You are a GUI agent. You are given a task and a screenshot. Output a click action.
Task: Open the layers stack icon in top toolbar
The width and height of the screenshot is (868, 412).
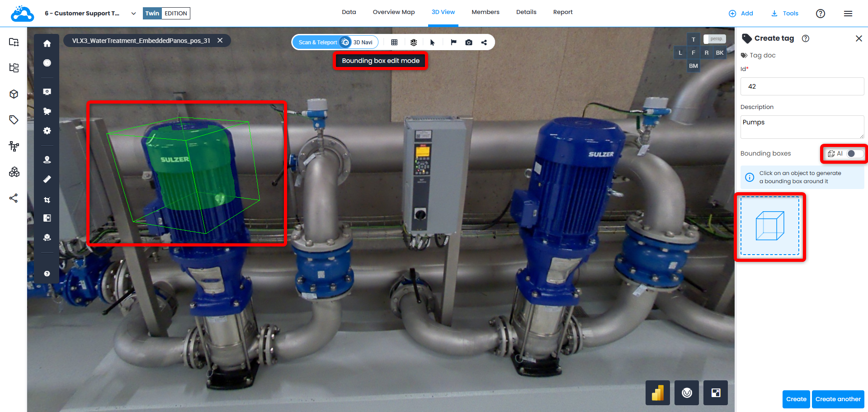click(414, 43)
